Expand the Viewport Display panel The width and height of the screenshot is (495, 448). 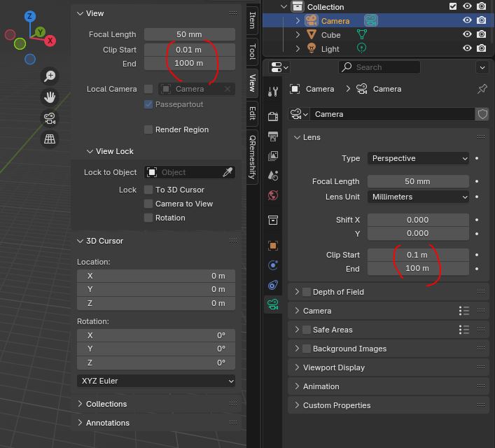[x=297, y=367]
